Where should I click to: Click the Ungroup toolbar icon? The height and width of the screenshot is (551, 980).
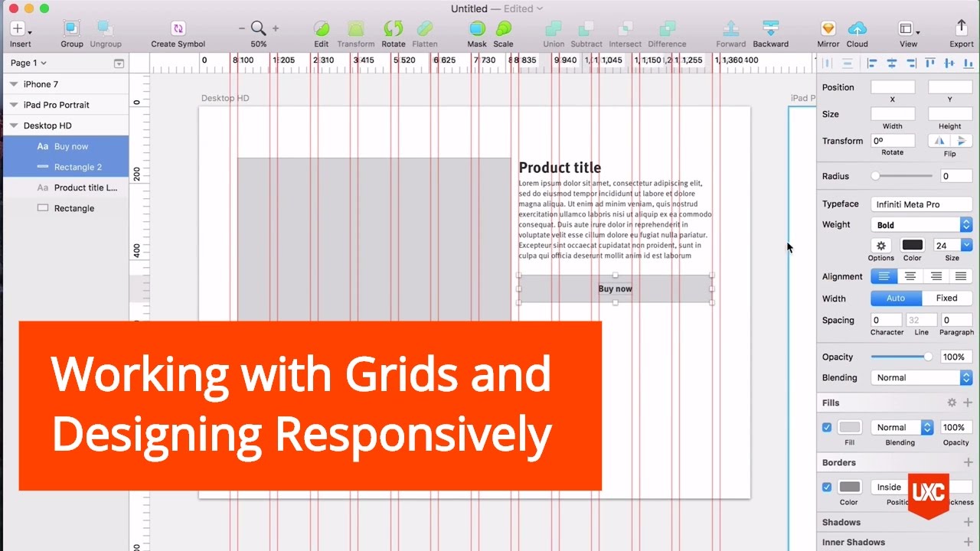[x=106, y=29]
